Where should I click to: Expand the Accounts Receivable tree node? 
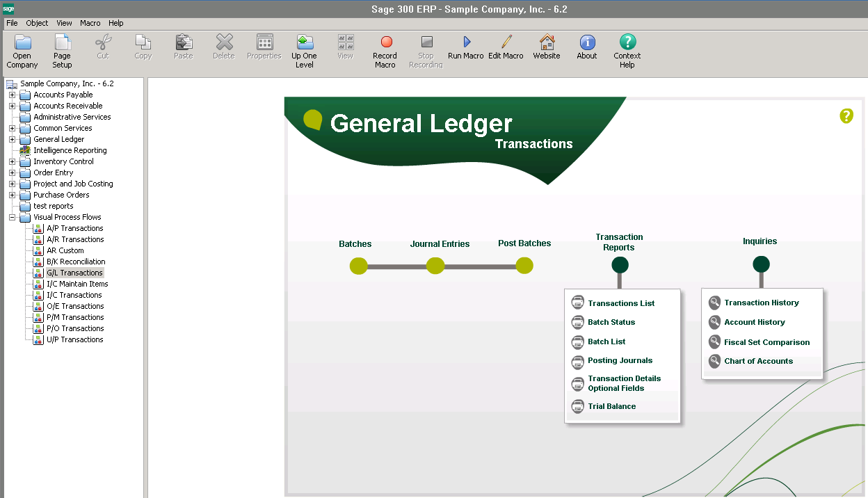(12, 106)
